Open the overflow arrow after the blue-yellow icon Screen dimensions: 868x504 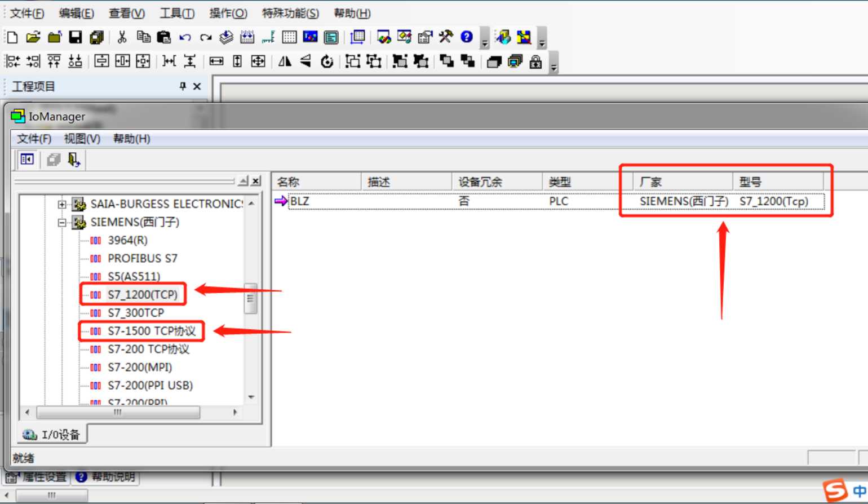[542, 38]
